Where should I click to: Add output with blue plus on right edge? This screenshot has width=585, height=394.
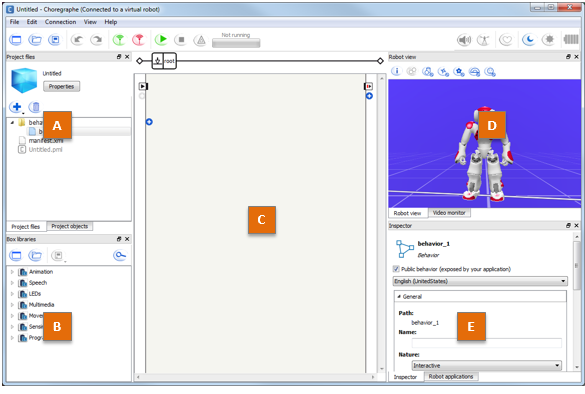tap(369, 96)
